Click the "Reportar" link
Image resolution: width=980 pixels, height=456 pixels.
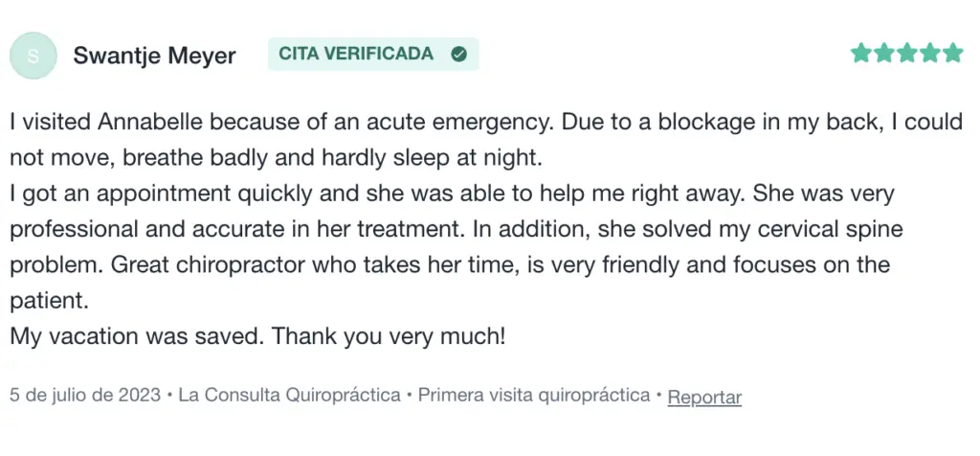coord(704,397)
